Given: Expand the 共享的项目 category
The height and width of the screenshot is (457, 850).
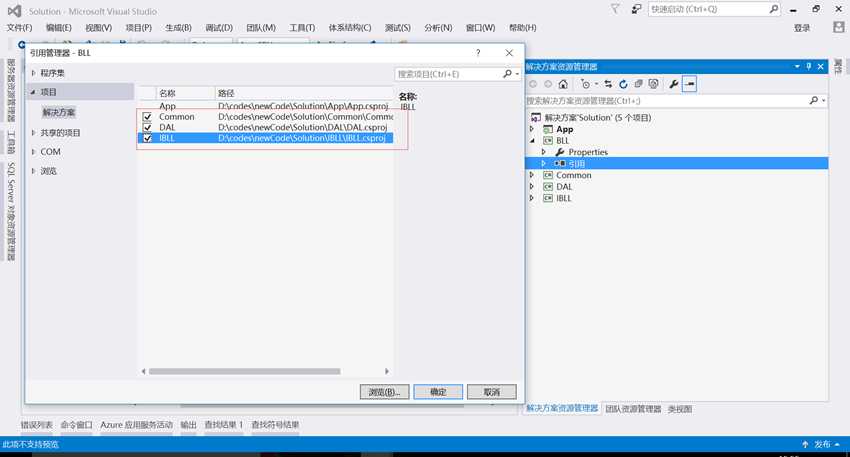Looking at the screenshot, I should [x=33, y=133].
